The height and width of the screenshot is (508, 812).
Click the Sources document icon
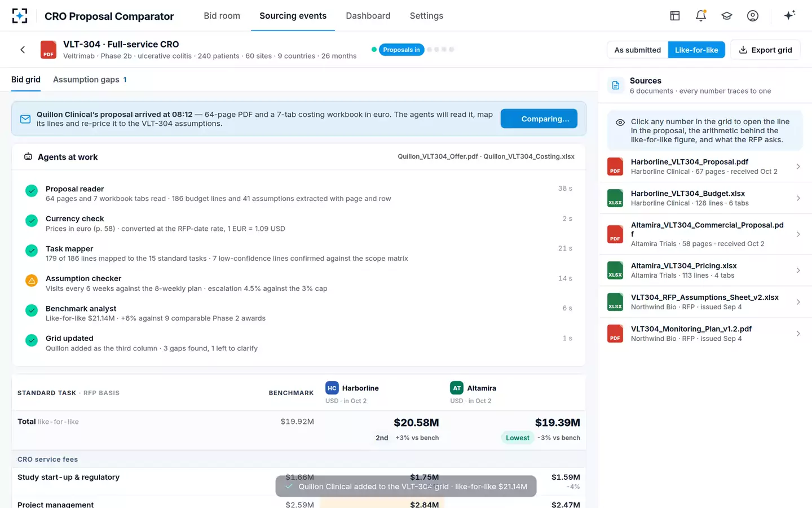pos(616,85)
